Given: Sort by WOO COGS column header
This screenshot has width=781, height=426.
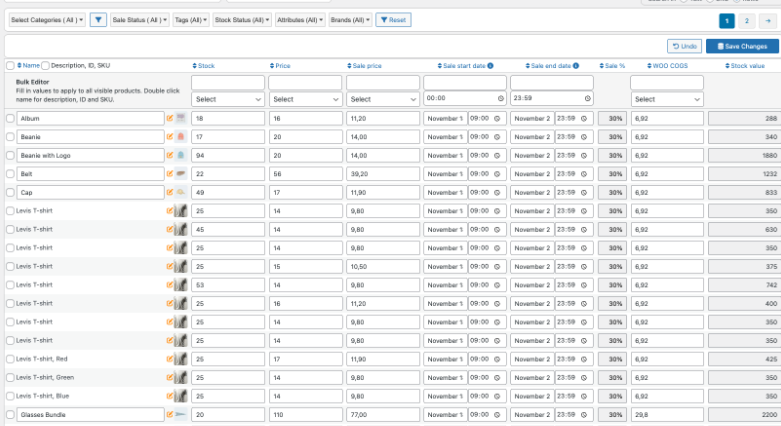Looking at the screenshot, I should tap(667, 66).
